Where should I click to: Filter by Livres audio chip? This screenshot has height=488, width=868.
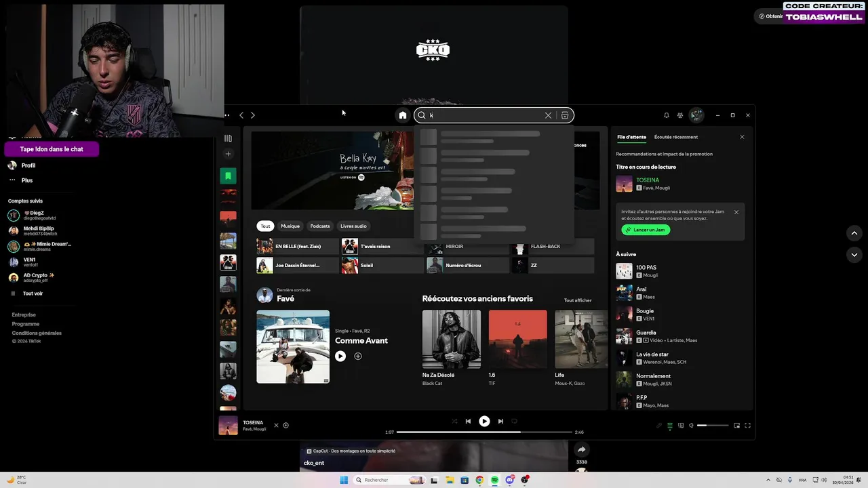353,226
